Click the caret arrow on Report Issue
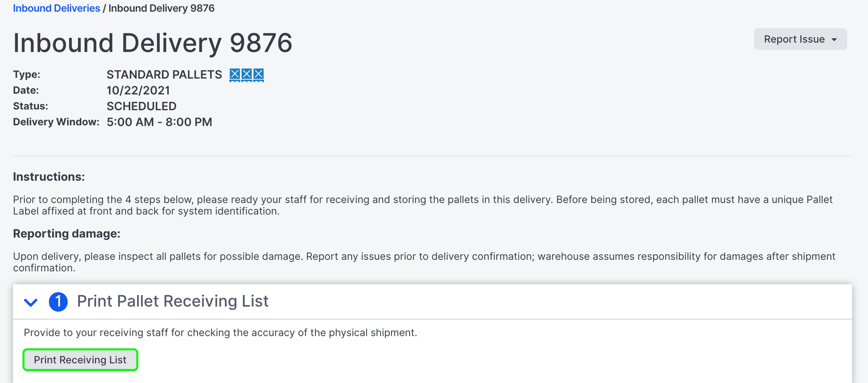Viewport: 868px width, 383px height. coord(834,39)
